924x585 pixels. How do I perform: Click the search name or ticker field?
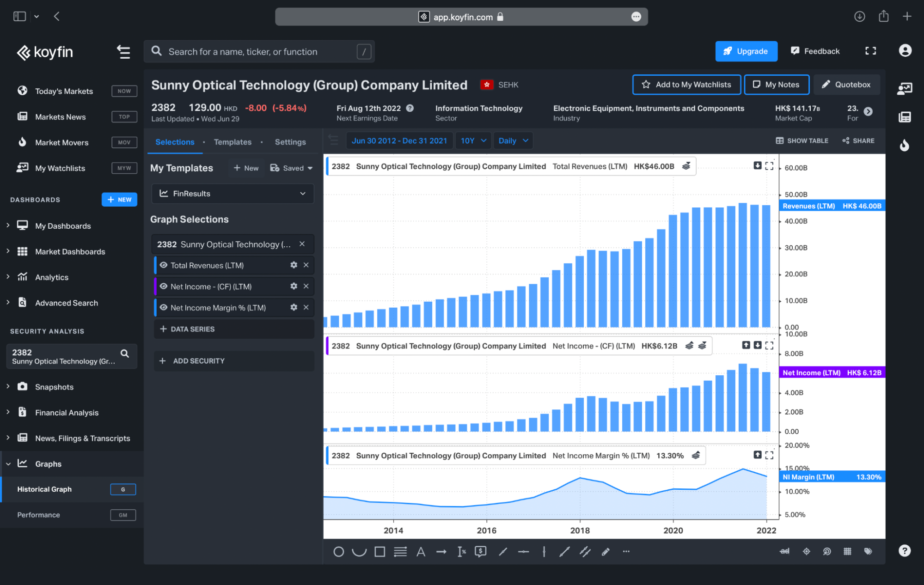(x=259, y=52)
